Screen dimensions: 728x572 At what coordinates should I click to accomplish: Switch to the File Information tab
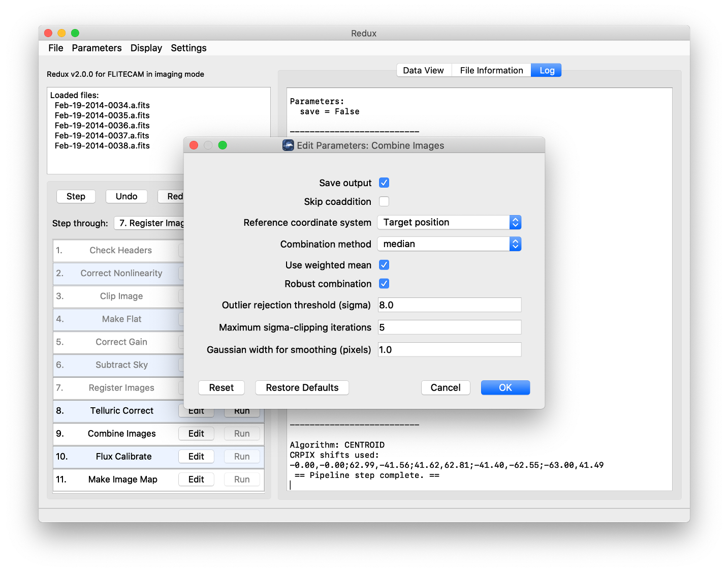491,70
